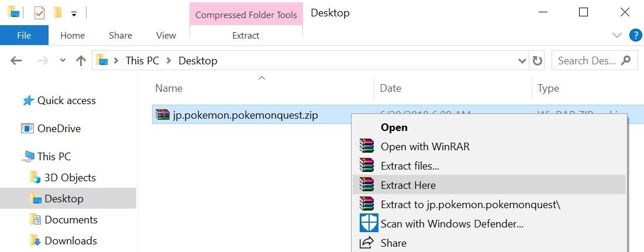The image size is (644, 252).
Task: Click the Quick access star icon
Action: 28,101
